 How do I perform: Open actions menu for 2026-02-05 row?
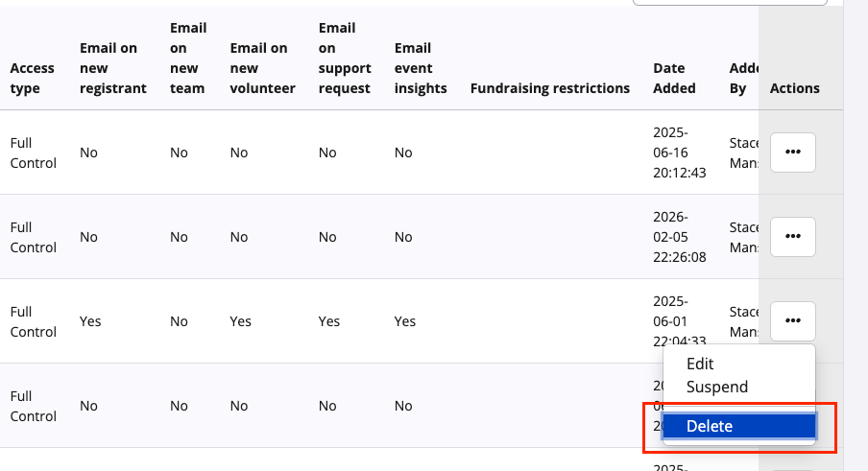point(793,237)
